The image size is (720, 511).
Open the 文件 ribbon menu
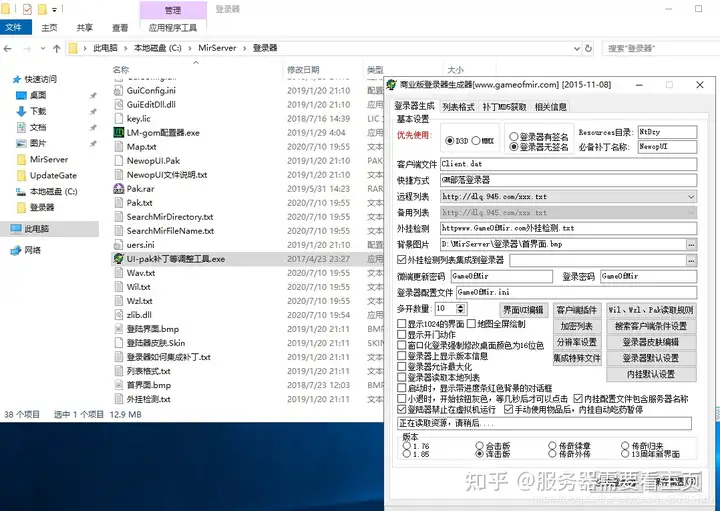pos(14,28)
